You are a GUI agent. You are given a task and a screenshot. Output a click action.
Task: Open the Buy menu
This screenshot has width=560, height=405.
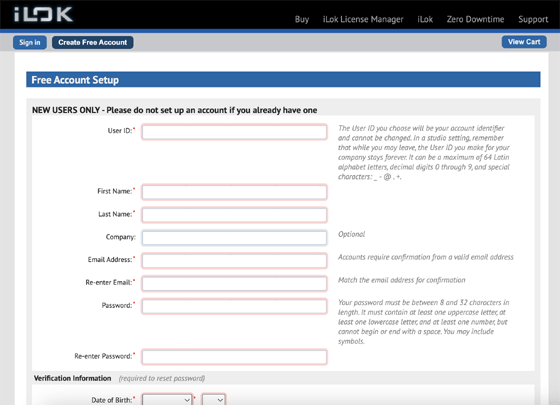click(x=302, y=19)
